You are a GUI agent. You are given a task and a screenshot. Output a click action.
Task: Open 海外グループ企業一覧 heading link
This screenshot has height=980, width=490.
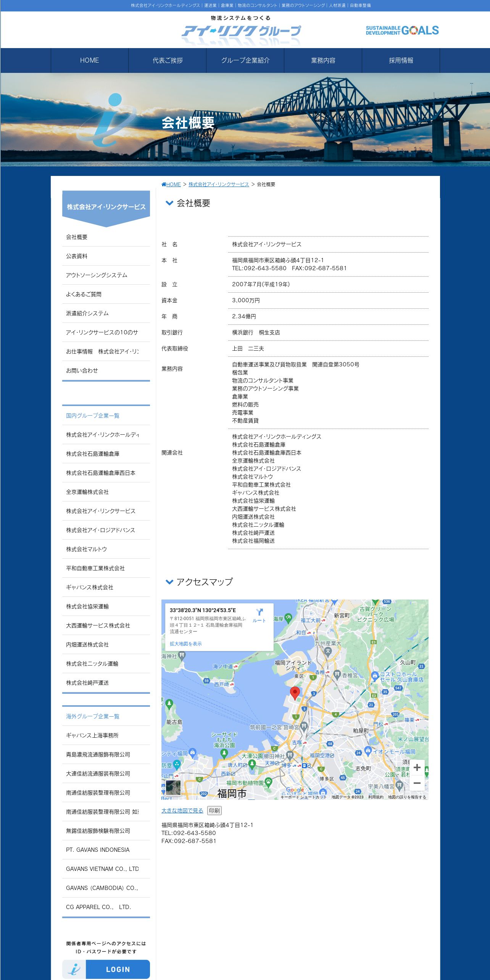tap(106, 716)
